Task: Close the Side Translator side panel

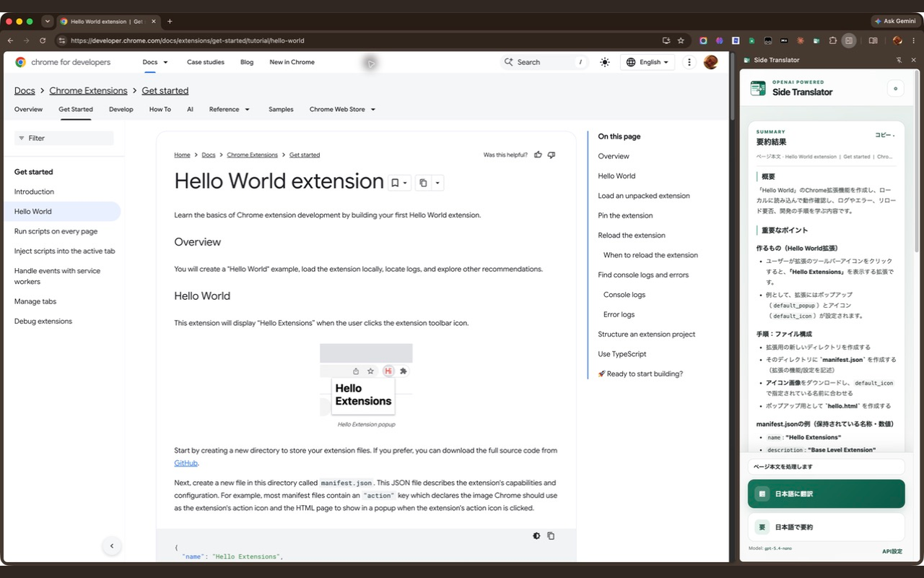Action: (914, 60)
